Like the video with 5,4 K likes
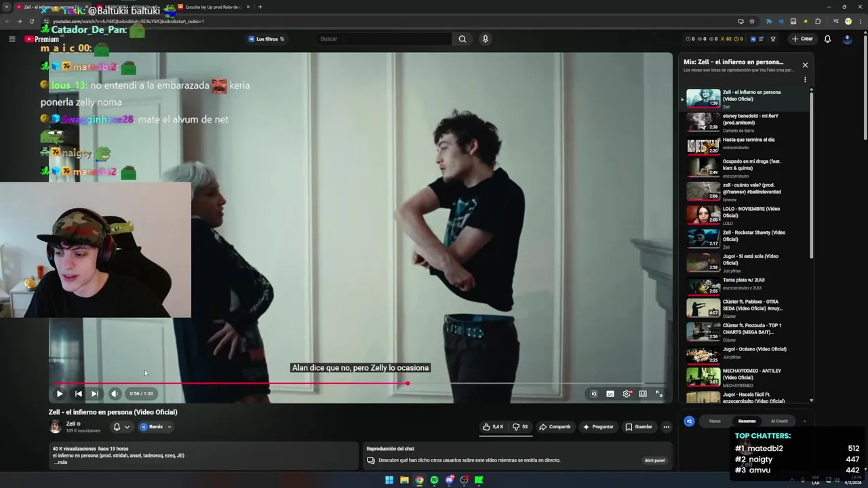Viewport: 868px width, 488px height. click(494, 427)
